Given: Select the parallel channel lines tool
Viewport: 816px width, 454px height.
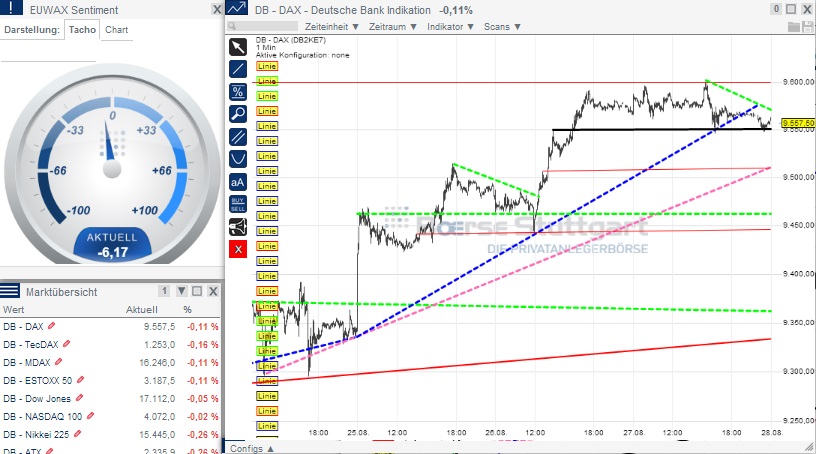Looking at the screenshot, I should (x=238, y=137).
